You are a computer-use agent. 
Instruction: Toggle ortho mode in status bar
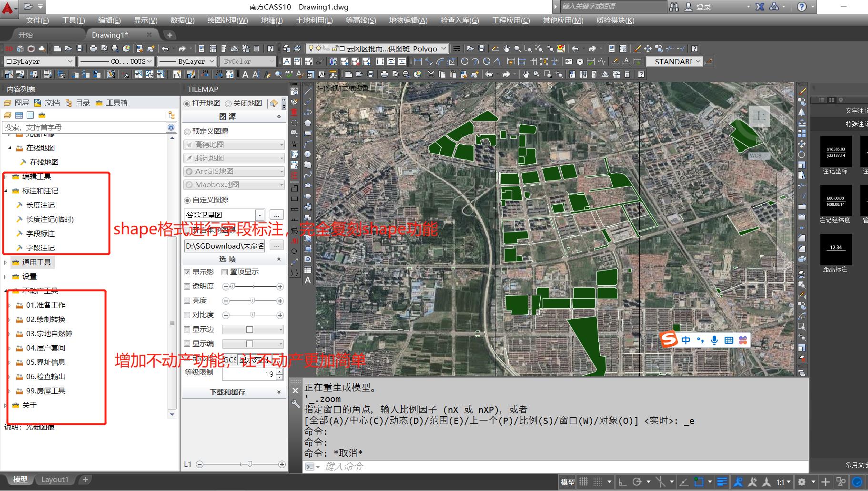tap(623, 481)
